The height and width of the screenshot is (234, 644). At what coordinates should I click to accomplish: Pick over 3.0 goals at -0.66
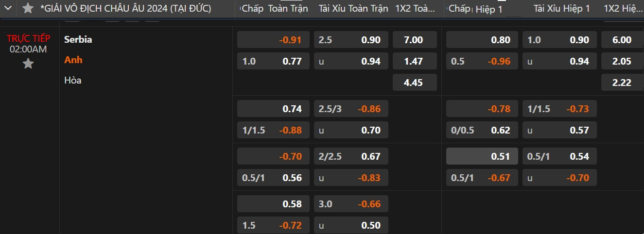point(351,204)
